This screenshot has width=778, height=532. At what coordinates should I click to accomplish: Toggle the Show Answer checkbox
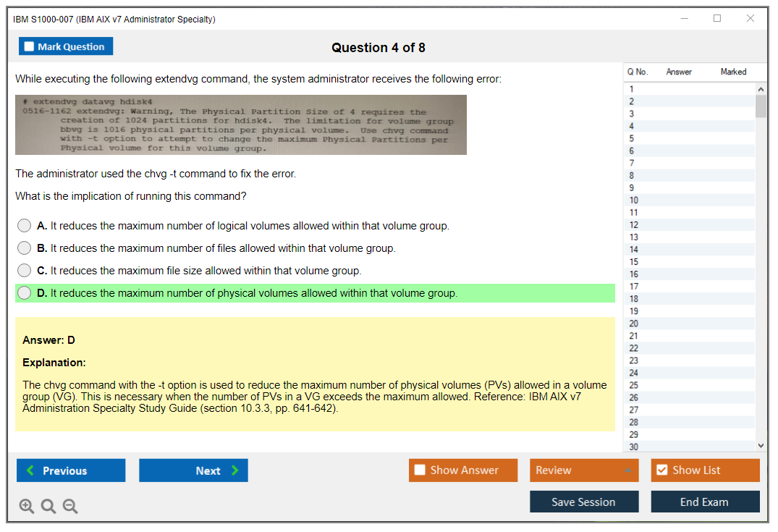pos(420,470)
